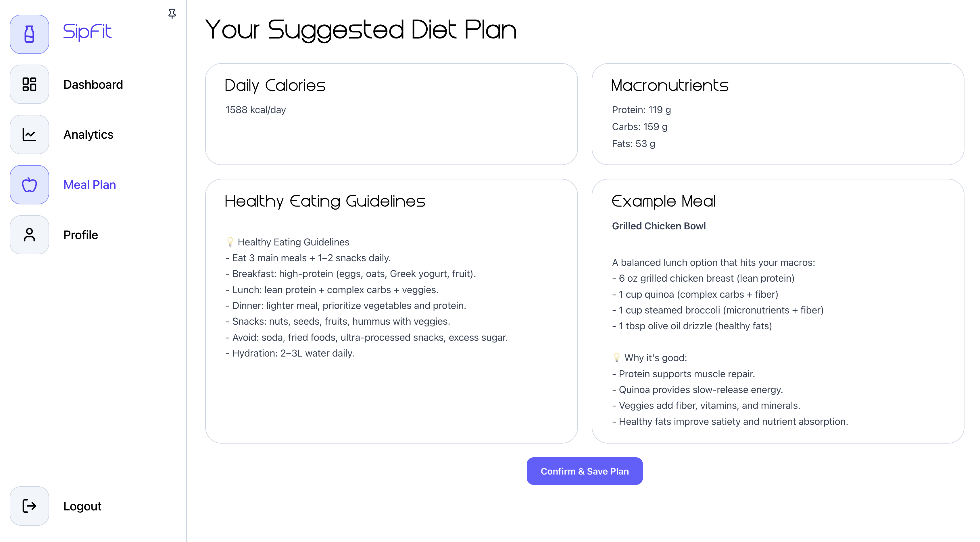
Task: Click the Healthy Eating Guidelines card heading
Action: coord(324,202)
